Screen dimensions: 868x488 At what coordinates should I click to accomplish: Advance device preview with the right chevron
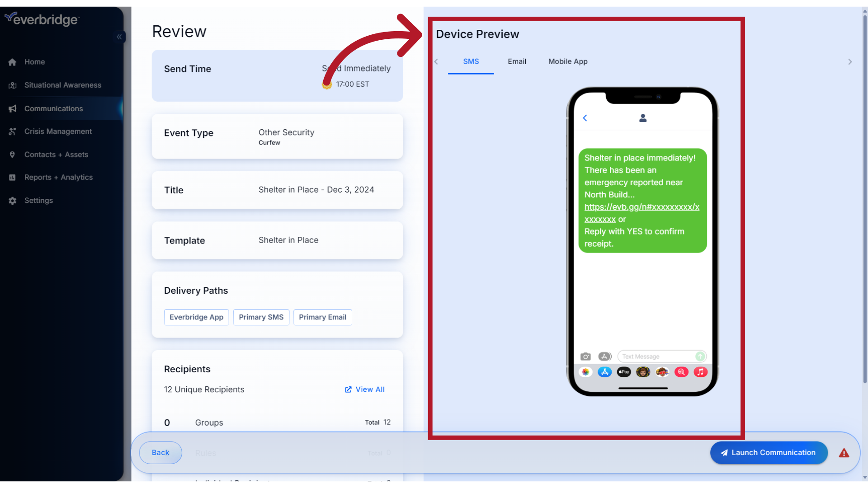click(x=850, y=62)
